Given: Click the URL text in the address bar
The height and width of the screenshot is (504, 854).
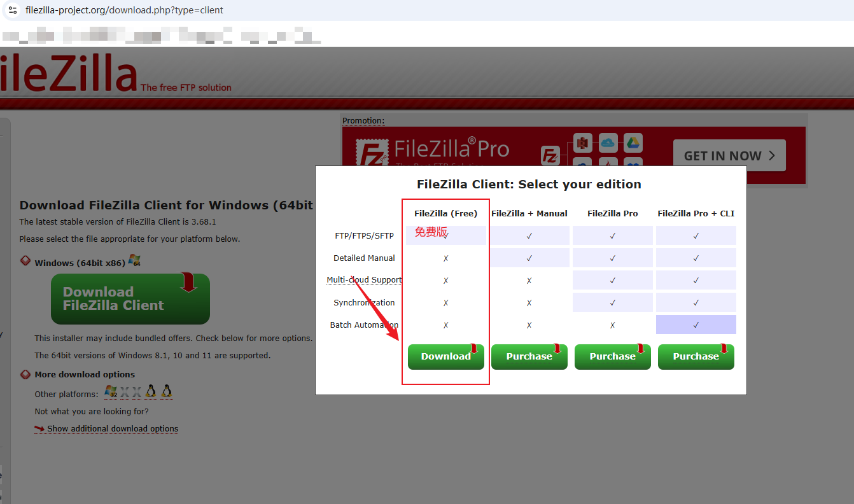Looking at the screenshot, I should click(x=125, y=10).
